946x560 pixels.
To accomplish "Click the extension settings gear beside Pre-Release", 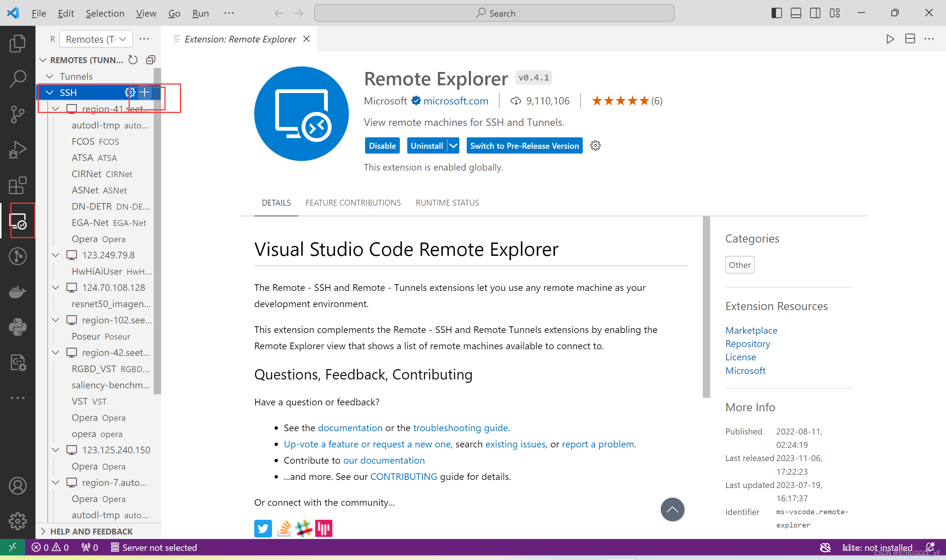I will 595,146.
